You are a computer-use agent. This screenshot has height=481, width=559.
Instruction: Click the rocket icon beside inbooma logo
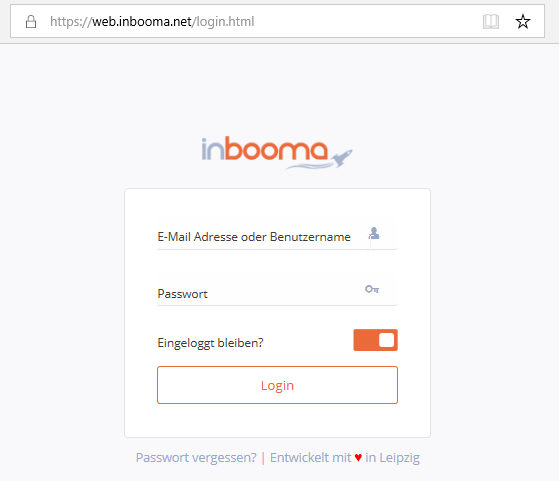click(x=342, y=157)
